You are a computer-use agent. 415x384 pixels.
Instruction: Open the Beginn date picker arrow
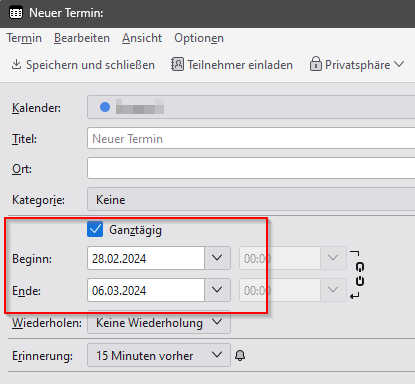(x=217, y=258)
